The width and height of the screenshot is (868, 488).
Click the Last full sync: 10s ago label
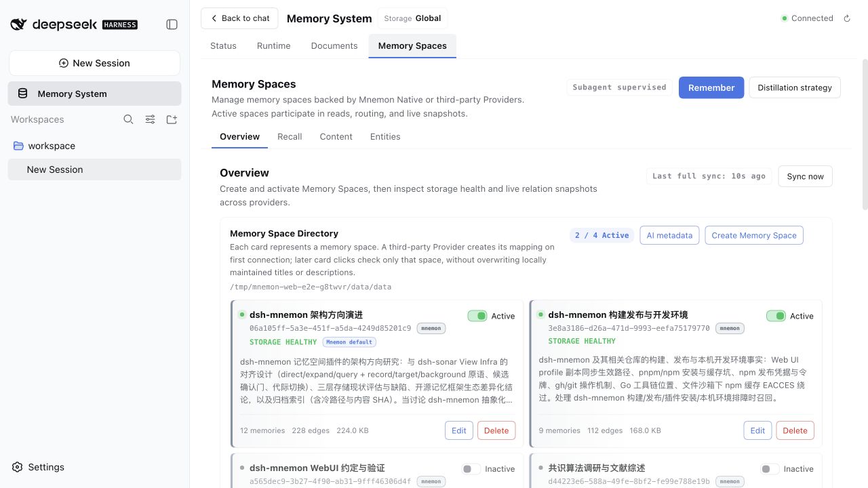[x=709, y=176]
